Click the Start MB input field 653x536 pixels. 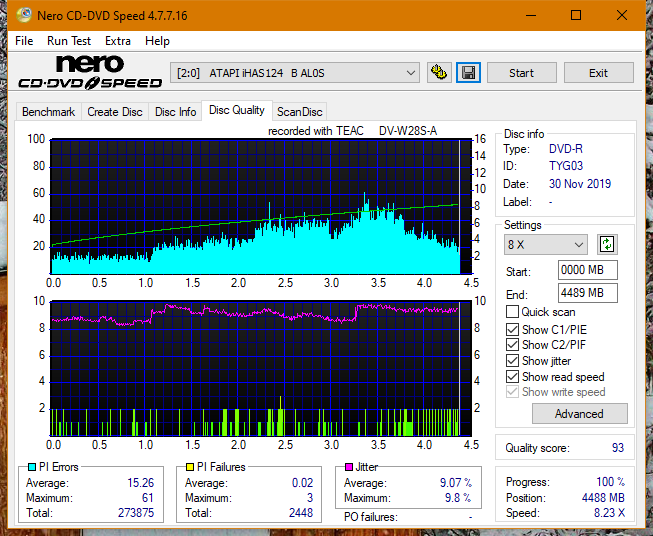pyautogui.click(x=587, y=270)
